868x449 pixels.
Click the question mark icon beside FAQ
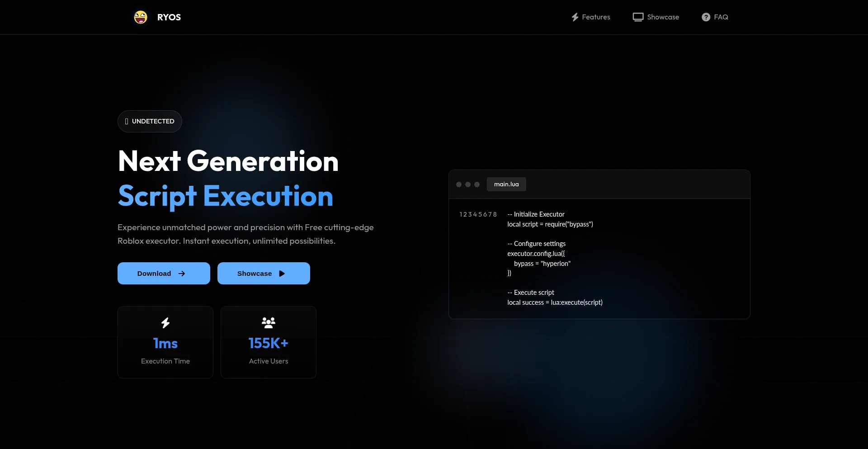706,17
